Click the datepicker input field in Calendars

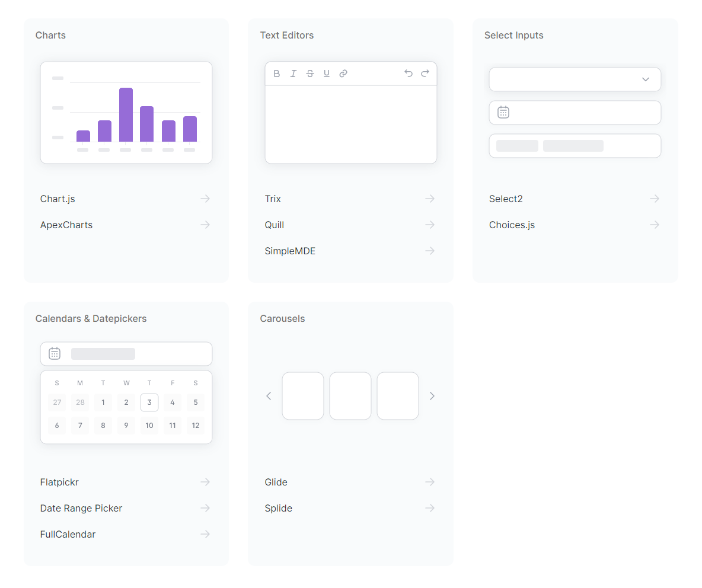point(126,353)
